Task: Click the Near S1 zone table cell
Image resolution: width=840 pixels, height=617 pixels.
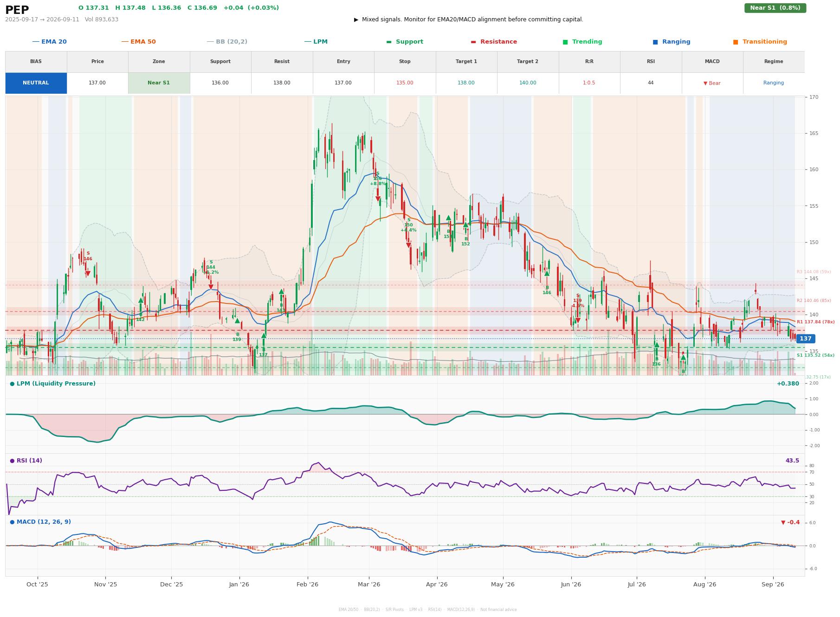Action: (159, 83)
